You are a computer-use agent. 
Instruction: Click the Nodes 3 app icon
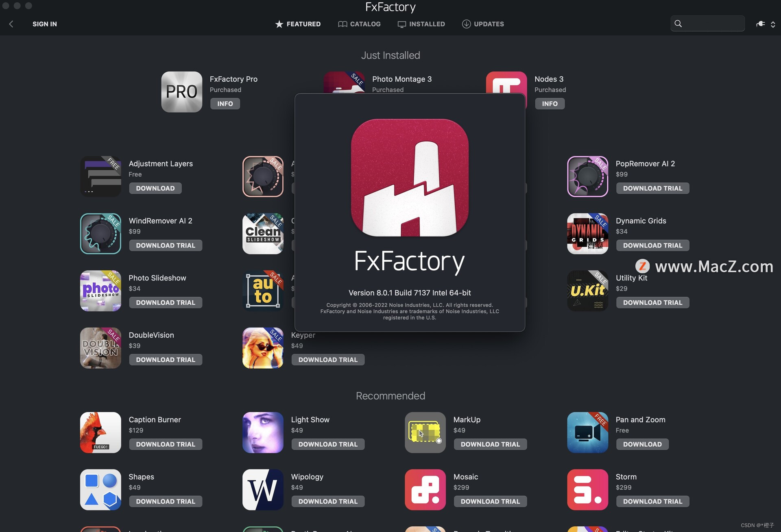(x=506, y=83)
